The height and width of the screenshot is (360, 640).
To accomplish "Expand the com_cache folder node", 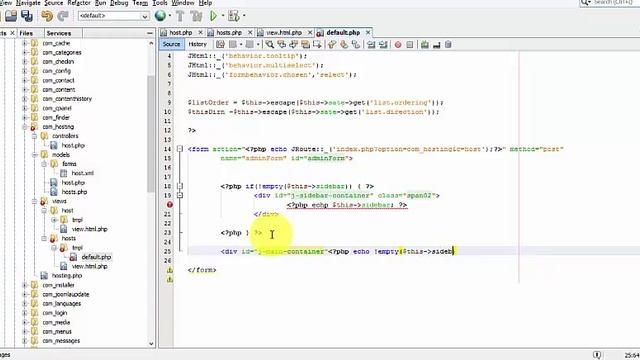I will (x=24, y=43).
